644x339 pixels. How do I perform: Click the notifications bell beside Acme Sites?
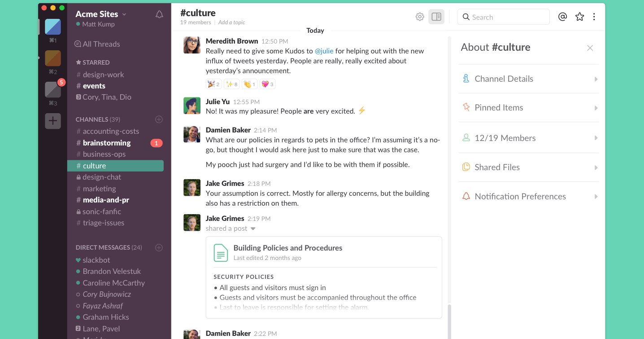click(x=159, y=14)
